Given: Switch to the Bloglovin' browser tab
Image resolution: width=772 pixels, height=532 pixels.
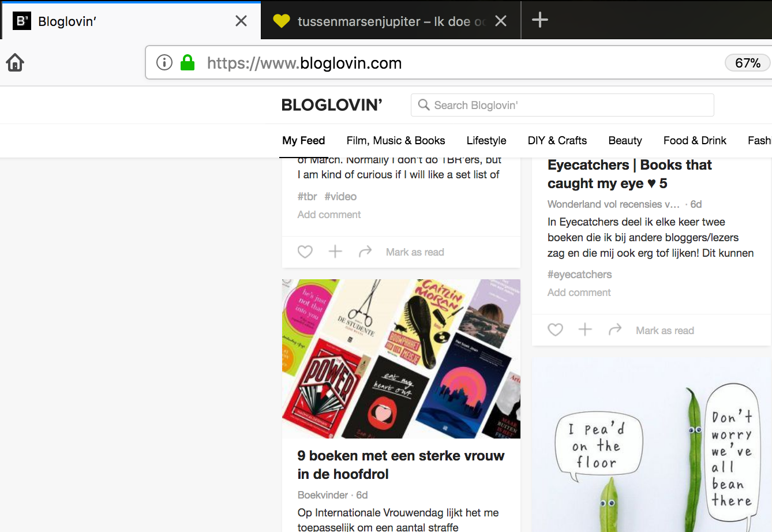Looking at the screenshot, I should click(130, 21).
